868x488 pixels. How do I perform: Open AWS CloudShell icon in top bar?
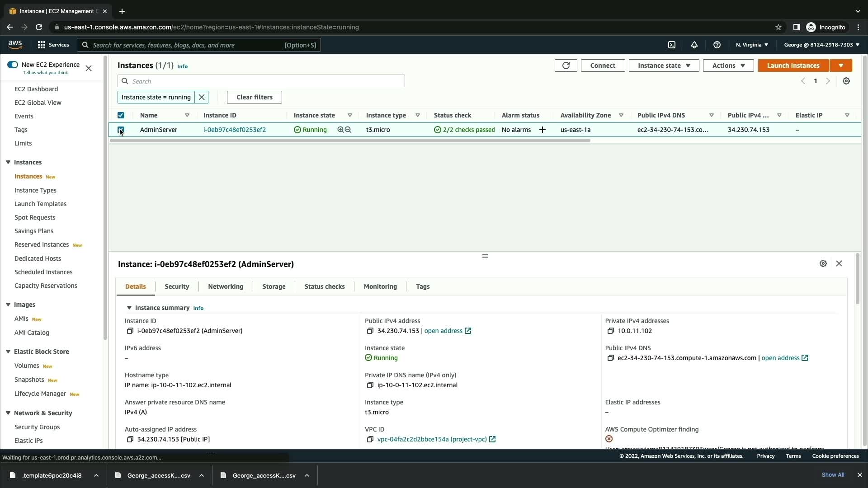coord(672,45)
